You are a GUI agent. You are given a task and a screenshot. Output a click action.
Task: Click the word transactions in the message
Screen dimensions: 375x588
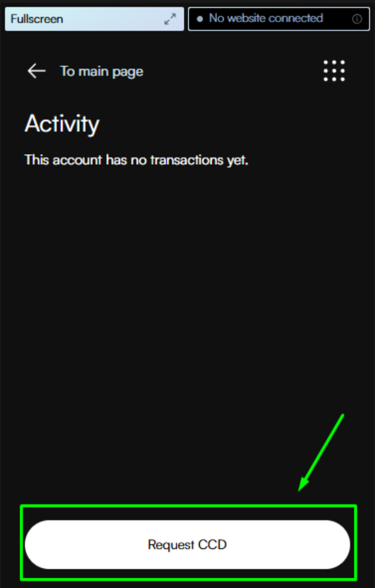tap(187, 160)
